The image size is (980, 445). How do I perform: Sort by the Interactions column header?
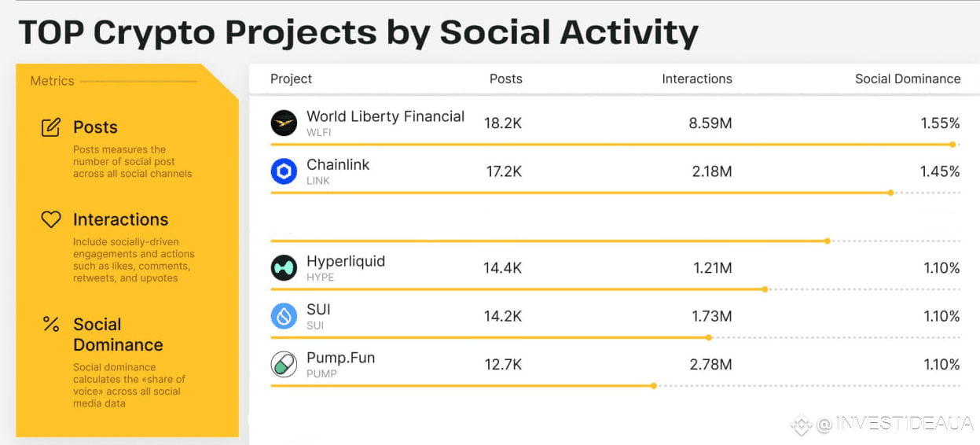pyautogui.click(x=697, y=79)
